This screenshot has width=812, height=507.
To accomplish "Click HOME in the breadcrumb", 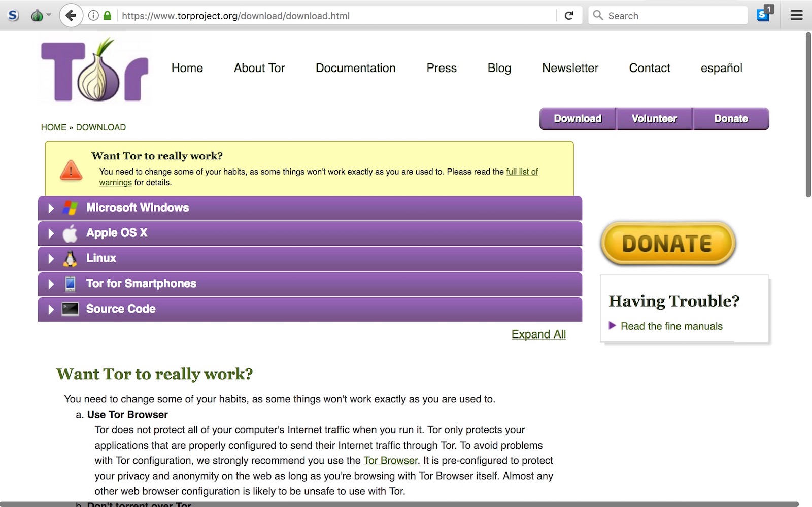I will click(x=53, y=127).
